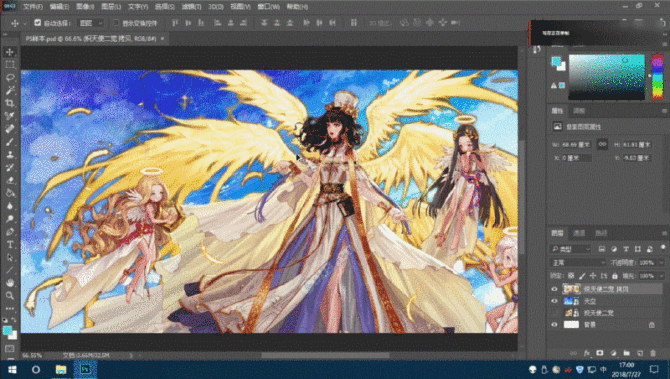Hide the 天空 layer
The image size is (670, 379).
tap(554, 301)
